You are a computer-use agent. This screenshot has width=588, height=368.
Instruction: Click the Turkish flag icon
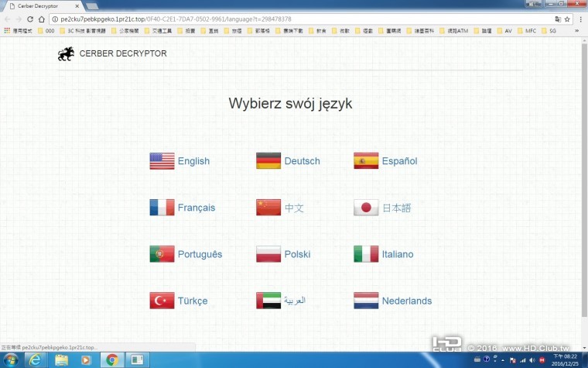[162, 301]
